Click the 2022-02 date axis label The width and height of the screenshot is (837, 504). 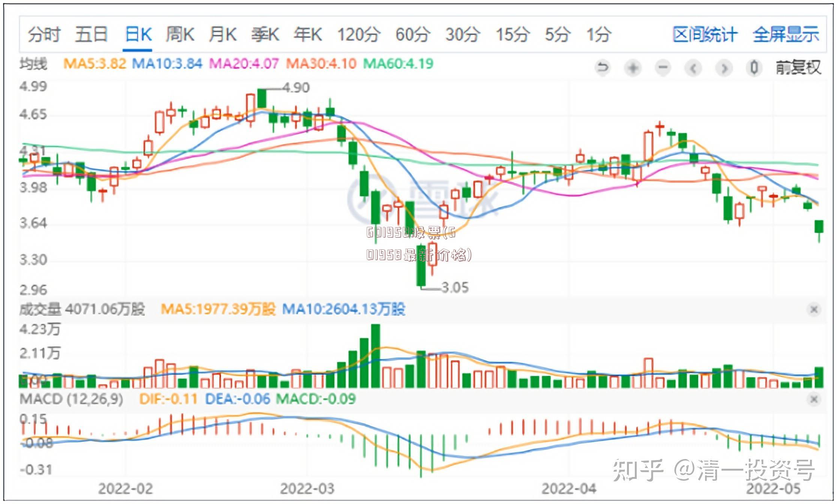coord(125,489)
